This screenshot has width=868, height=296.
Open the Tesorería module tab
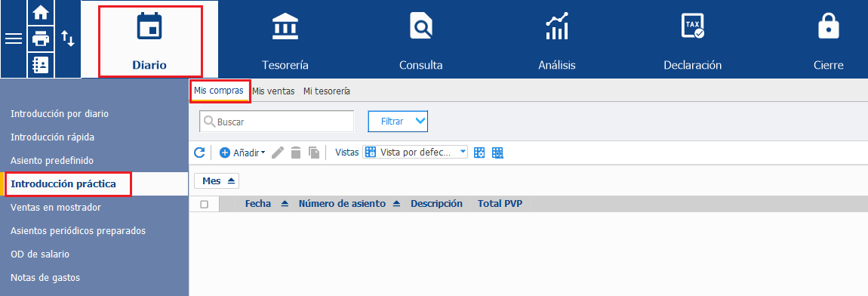pyautogui.click(x=285, y=39)
